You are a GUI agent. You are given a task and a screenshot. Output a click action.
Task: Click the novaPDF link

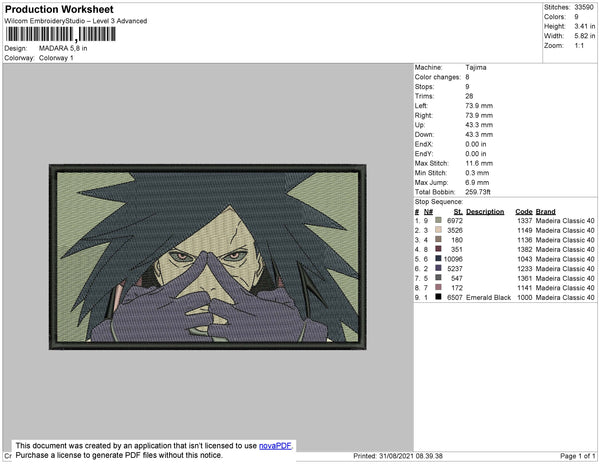[275, 446]
